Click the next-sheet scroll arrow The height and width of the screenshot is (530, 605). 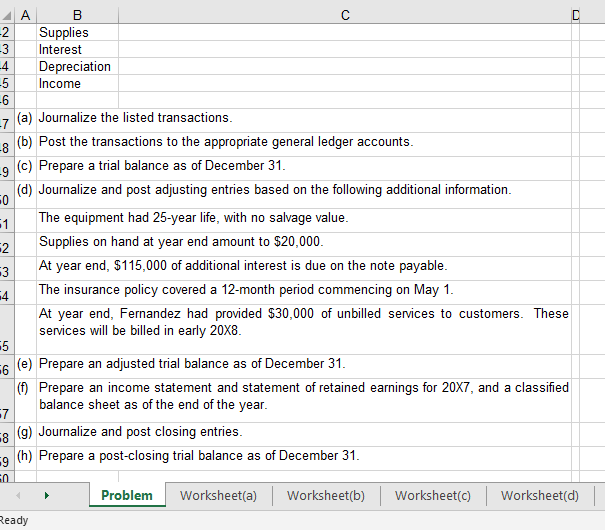(47, 495)
